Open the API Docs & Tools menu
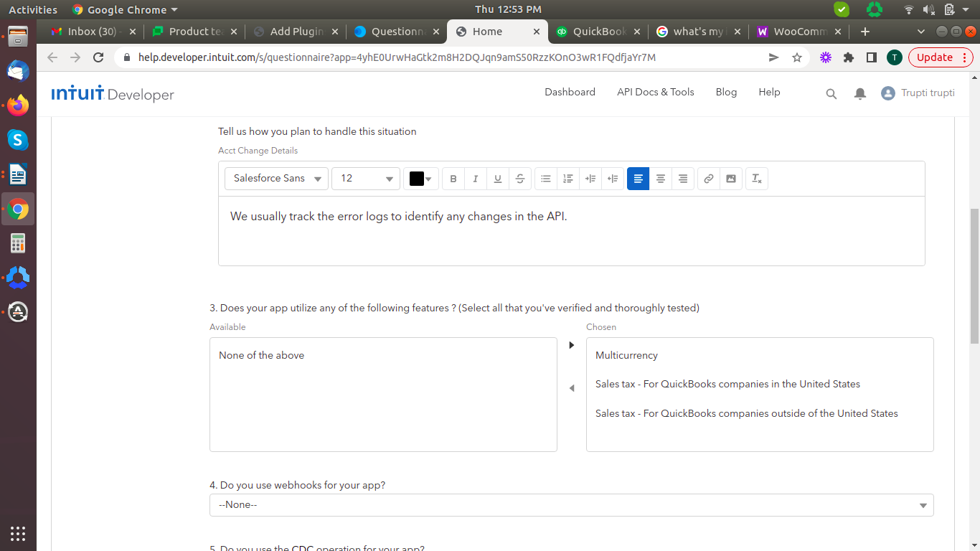Screen dimensions: 980x551 click(655, 93)
